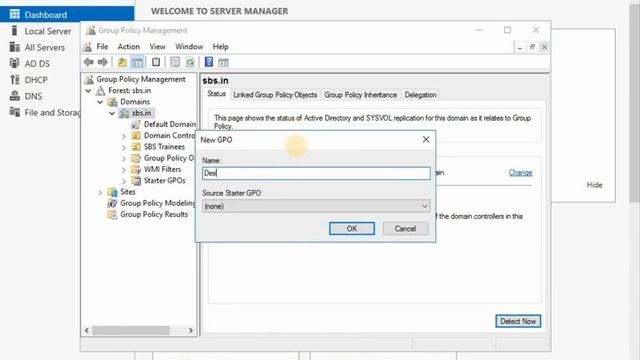Select Group Policy Management root node
This screenshot has width=640, height=360.
[x=141, y=79]
